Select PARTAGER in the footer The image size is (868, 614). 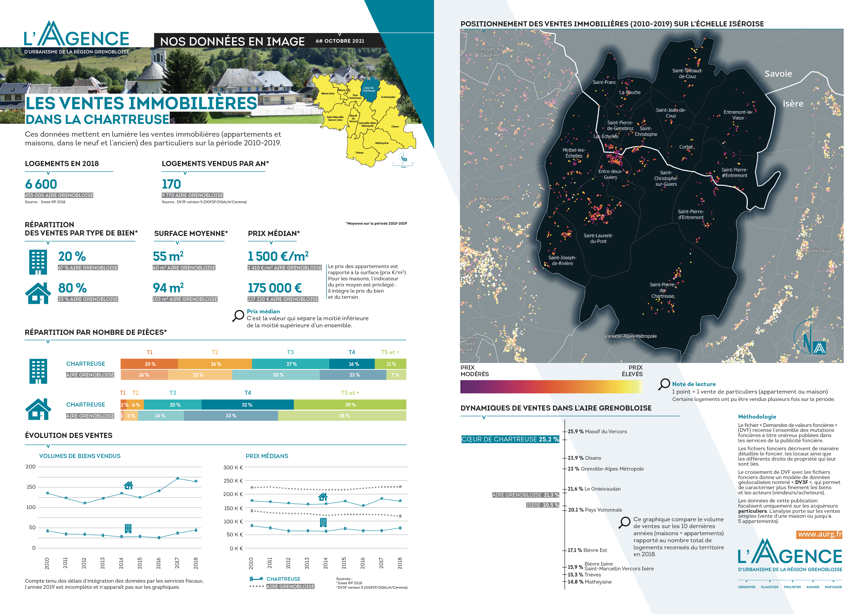click(834, 587)
